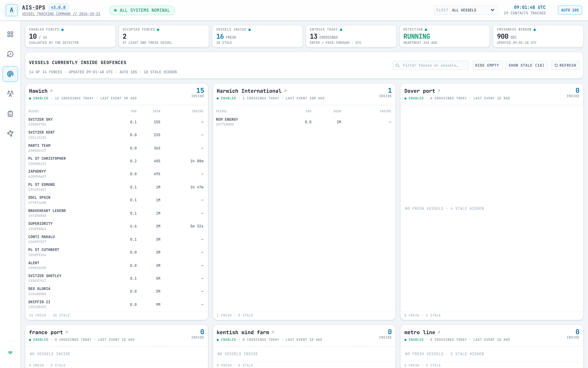Click the Seen column header in Harwich International

(x=337, y=111)
